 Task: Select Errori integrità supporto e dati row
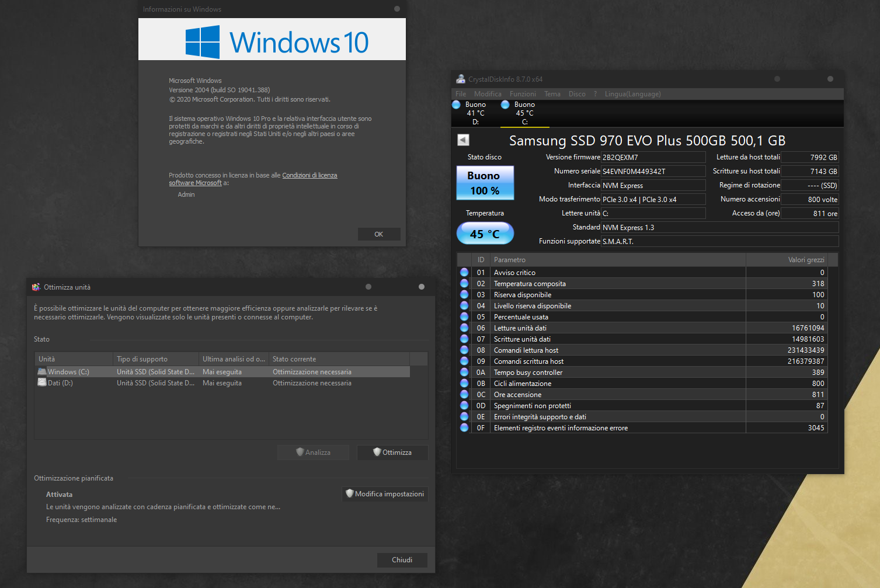[642, 416]
